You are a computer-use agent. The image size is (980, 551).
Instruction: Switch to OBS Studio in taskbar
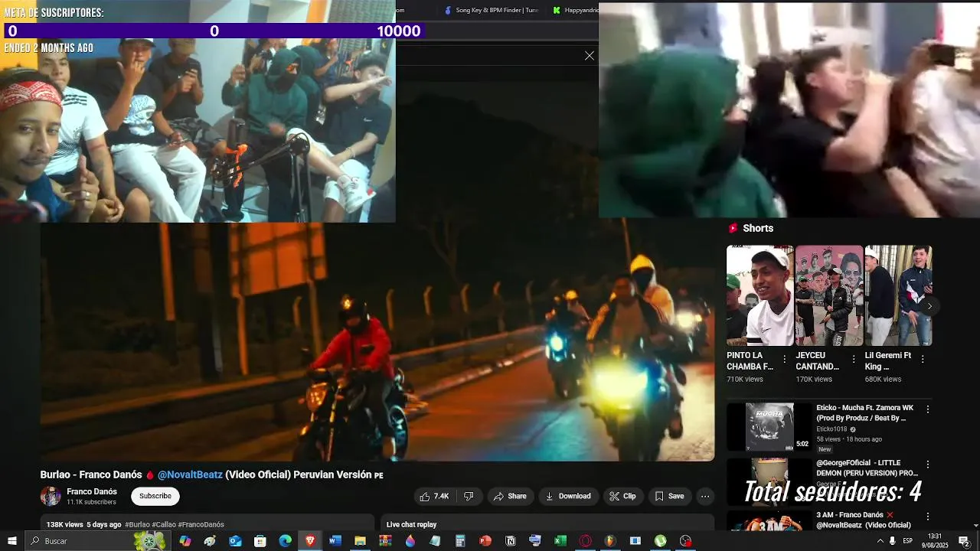(685, 541)
